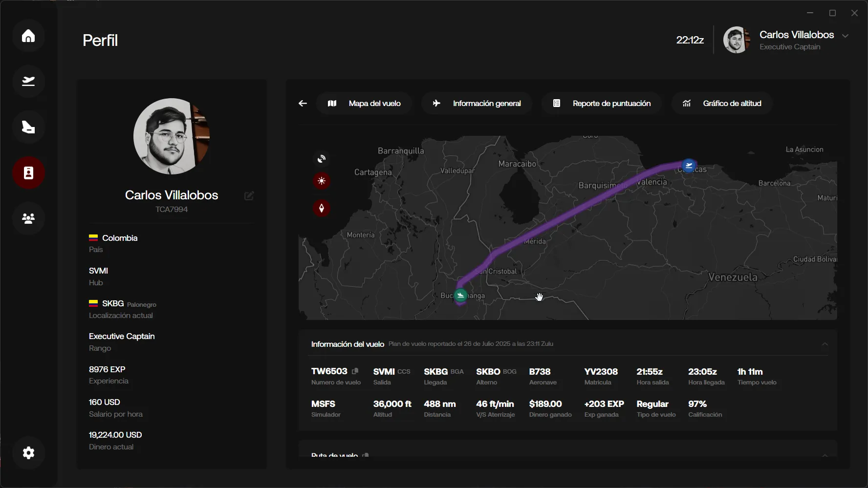Open the aircraft fleet sidebar icon

28,127
